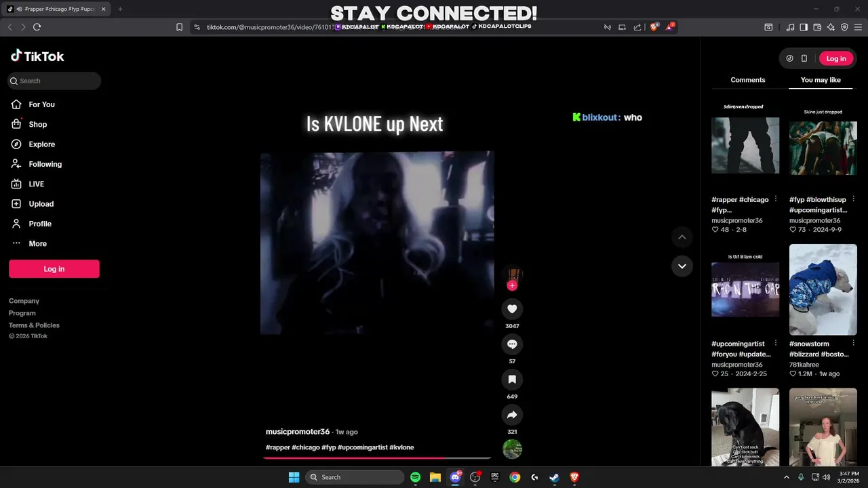Screen dimensions: 868x488
Task: Open the spinning sound disc icon
Action: (512, 449)
